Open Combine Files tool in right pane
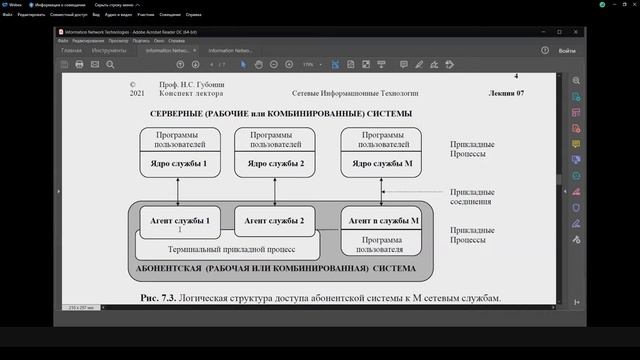The image size is (640, 360). [576, 160]
